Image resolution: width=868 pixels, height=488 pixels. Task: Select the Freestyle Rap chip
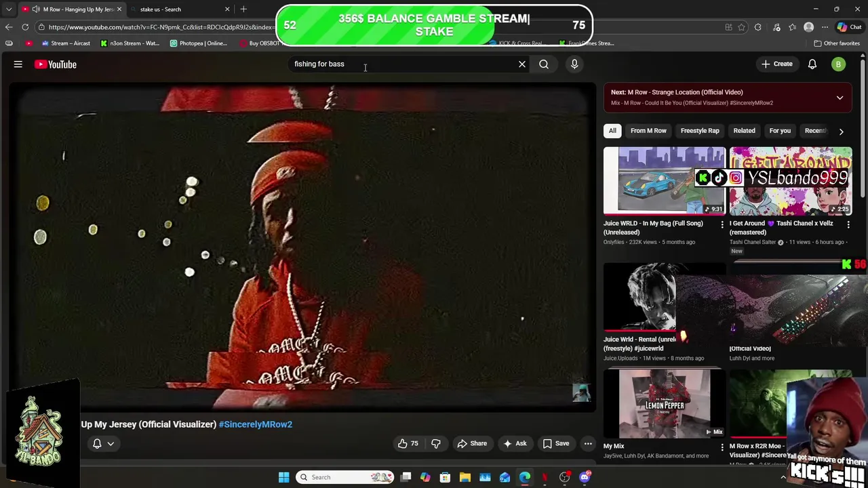(x=700, y=131)
